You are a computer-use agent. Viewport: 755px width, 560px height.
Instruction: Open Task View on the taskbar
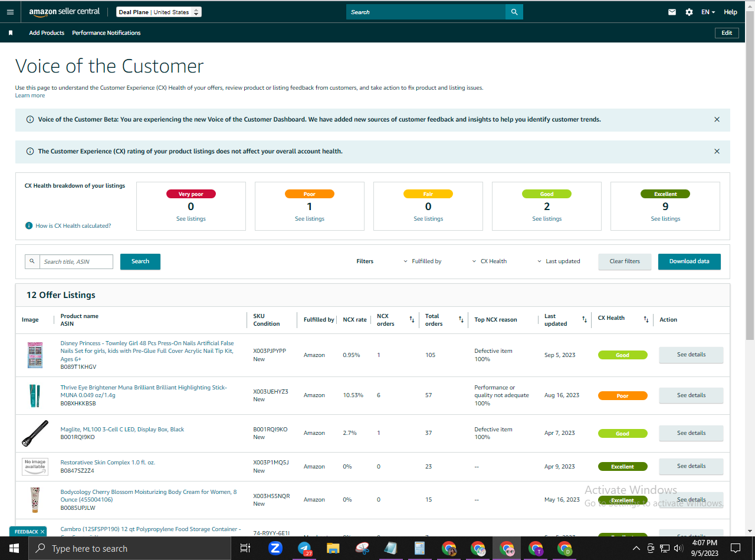pyautogui.click(x=245, y=548)
